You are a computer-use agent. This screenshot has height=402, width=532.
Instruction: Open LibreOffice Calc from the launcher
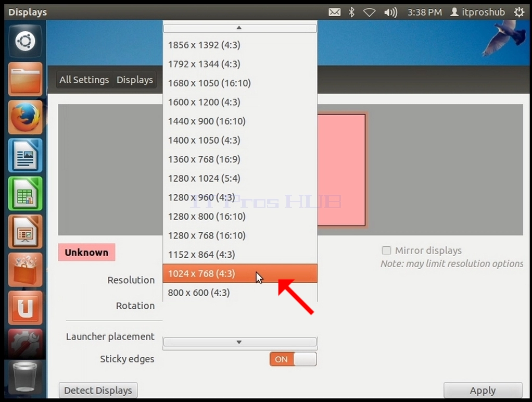tap(25, 193)
